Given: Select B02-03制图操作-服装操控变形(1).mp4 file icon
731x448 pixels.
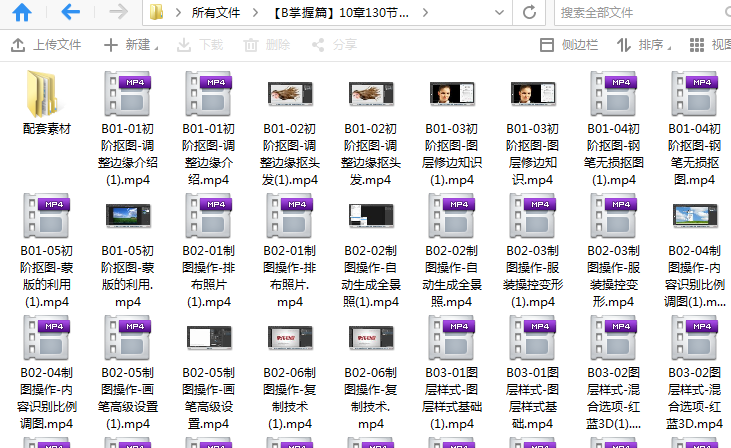Looking at the screenshot, I should pyautogui.click(x=532, y=215).
